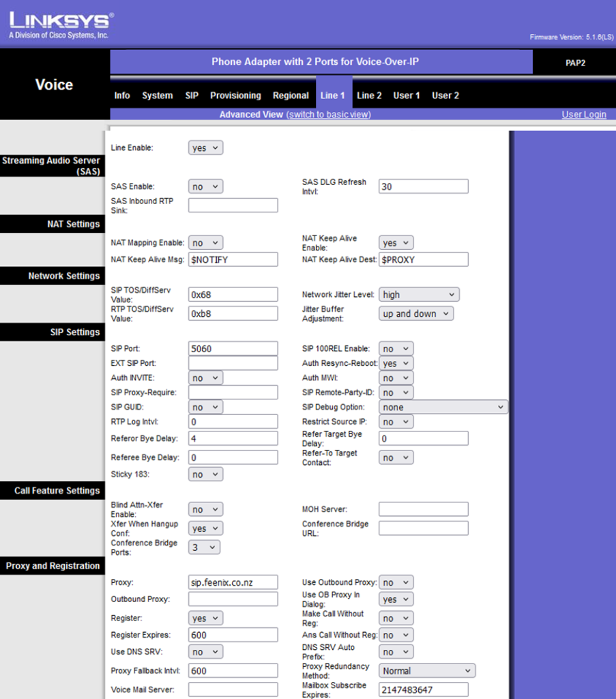Viewport: 616px width, 699px height.
Task: Click the Proxy field with sip.feenix.co.nz
Action: click(233, 582)
